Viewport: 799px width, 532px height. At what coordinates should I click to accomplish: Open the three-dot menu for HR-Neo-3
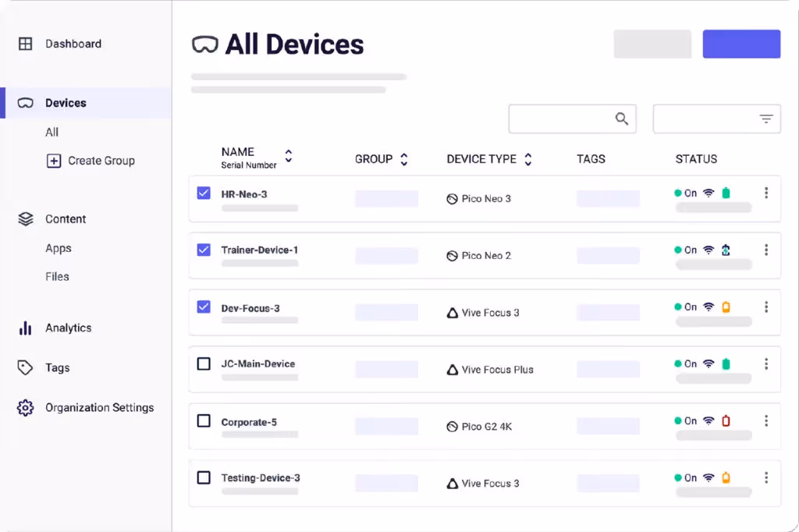[x=766, y=193]
